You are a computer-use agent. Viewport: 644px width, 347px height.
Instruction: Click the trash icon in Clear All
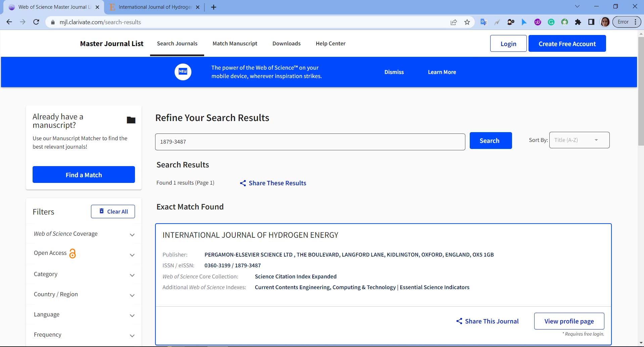101,211
